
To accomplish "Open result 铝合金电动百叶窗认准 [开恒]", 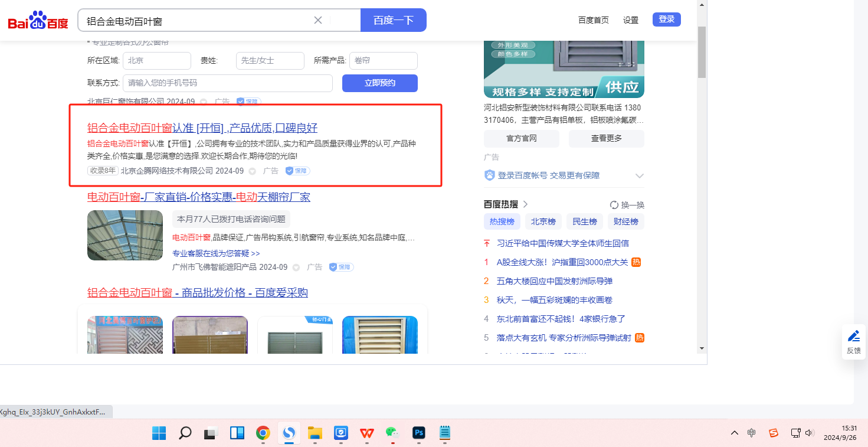I will [x=202, y=128].
